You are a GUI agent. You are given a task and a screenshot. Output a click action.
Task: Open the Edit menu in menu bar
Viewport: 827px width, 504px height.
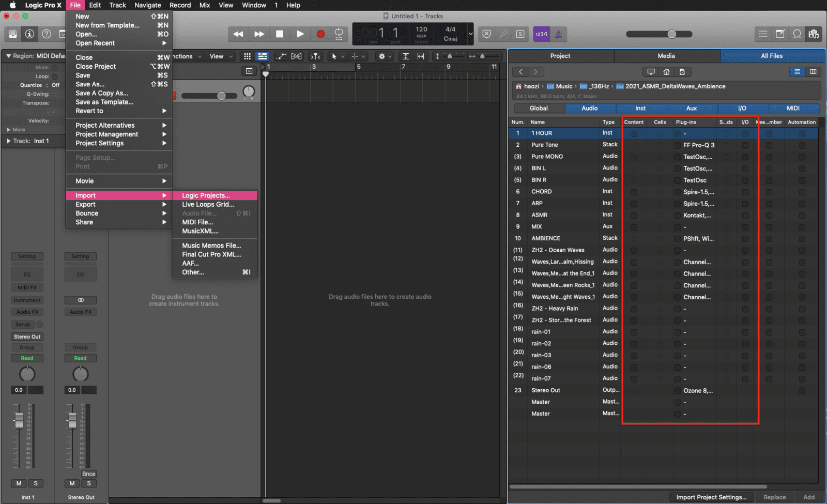(x=95, y=5)
